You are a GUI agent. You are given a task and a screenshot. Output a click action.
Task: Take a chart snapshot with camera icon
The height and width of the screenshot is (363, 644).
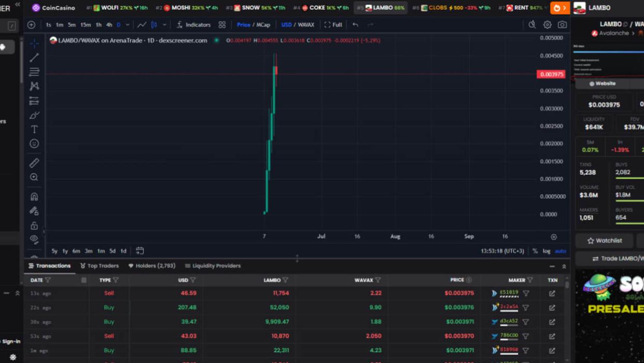(562, 25)
